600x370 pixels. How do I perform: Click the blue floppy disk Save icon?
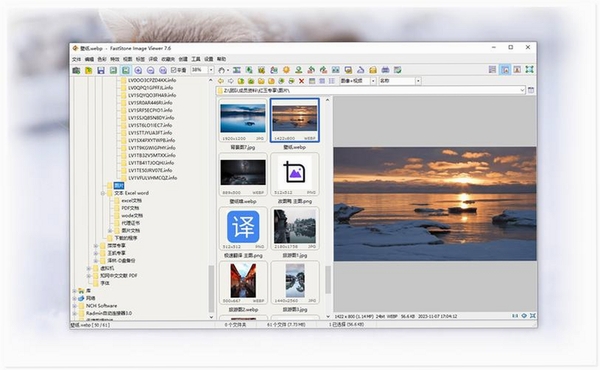pyautogui.click(x=101, y=70)
